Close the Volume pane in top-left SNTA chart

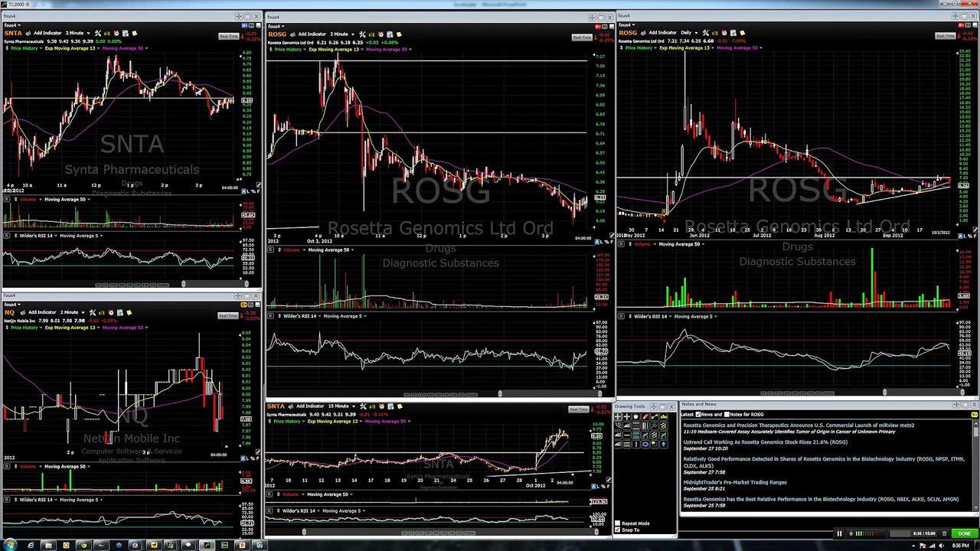(x=6, y=200)
